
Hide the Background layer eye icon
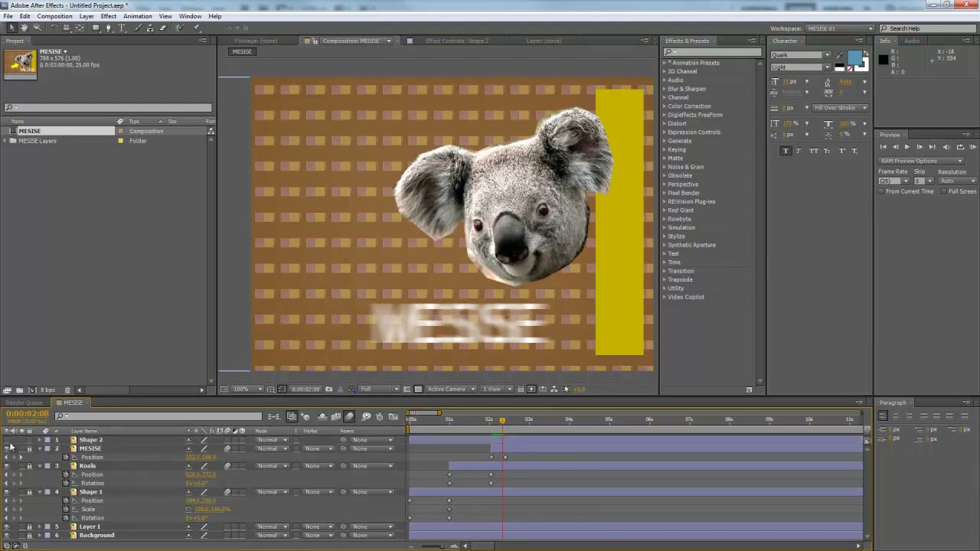7,535
